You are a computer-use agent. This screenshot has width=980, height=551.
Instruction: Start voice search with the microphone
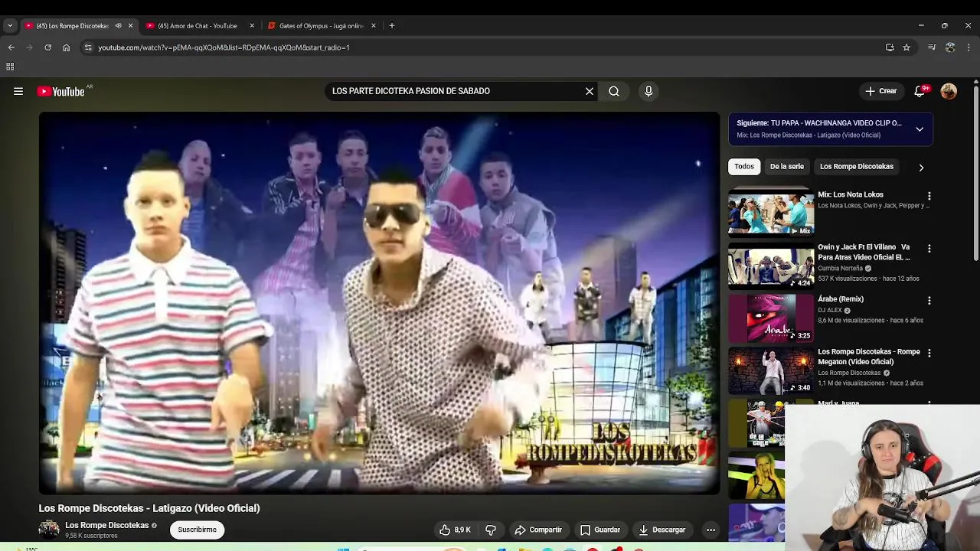[x=648, y=91]
